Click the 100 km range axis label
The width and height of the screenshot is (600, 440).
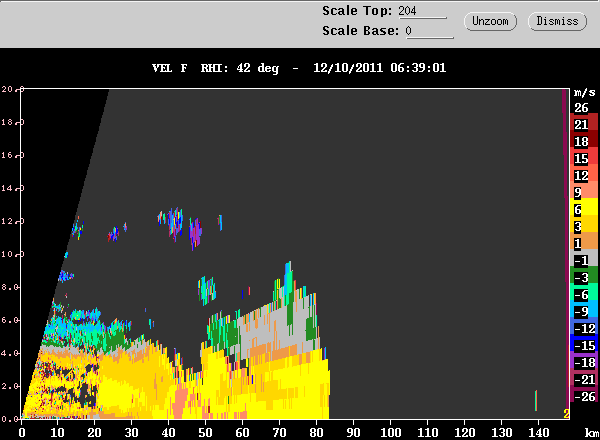[x=391, y=433]
